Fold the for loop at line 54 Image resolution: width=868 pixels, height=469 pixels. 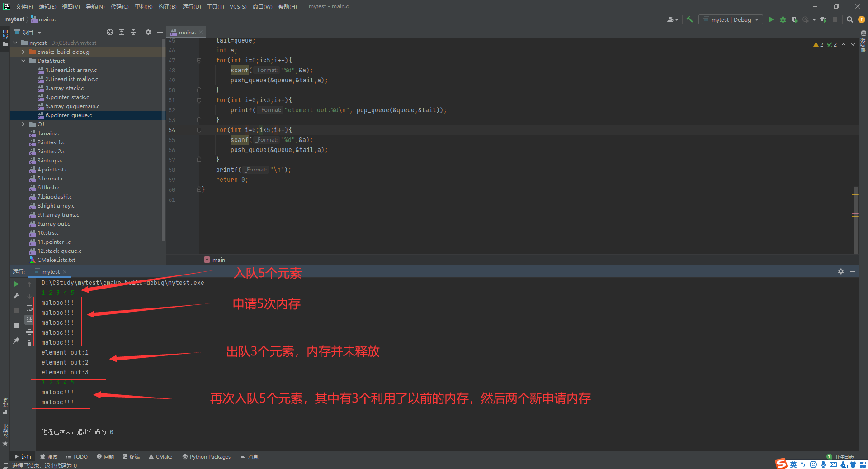[x=199, y=130]
